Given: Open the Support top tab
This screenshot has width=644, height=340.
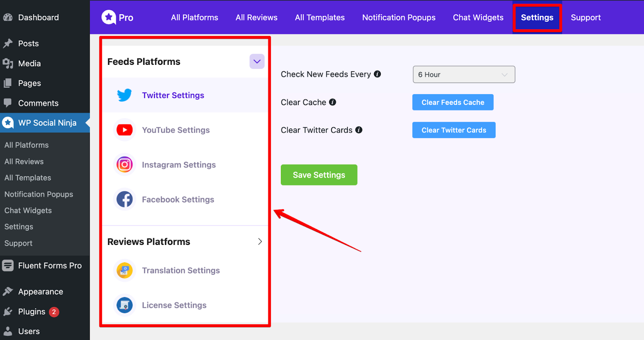Looking at the screenshot, I should click(x=586, y=17).
